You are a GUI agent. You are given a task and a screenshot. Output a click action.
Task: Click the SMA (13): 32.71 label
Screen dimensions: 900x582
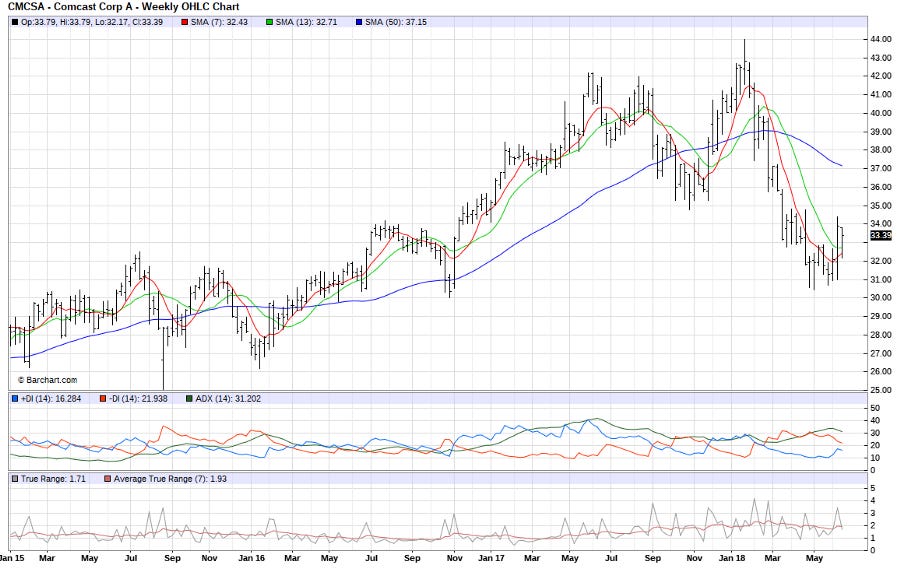tap(306, 22)
